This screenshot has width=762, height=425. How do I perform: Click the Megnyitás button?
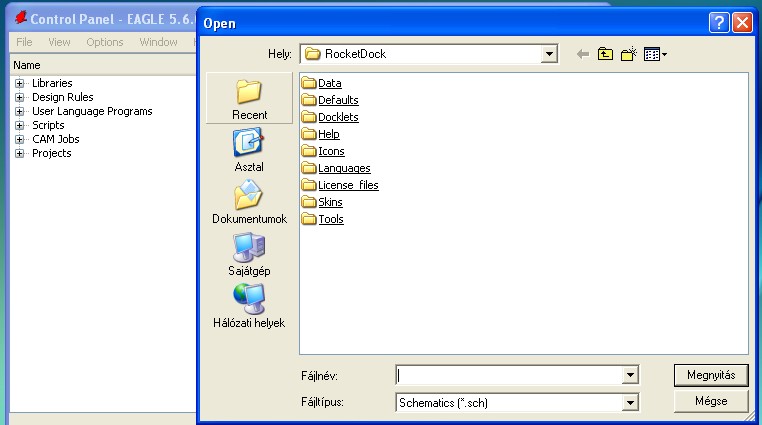tap(711, 375)
